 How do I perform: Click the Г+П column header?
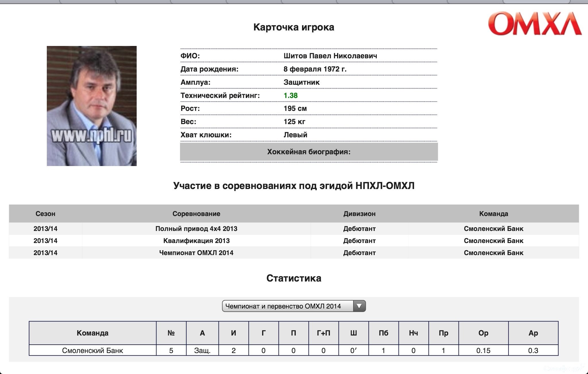[x=324, y=333]
